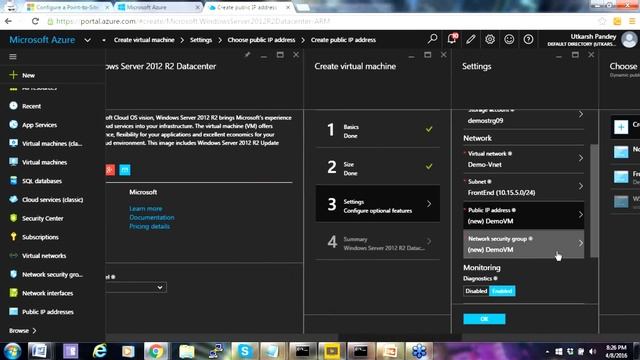Click the Windows Start button
Viewport: 640px width, 360px height.
click(12, 351)
